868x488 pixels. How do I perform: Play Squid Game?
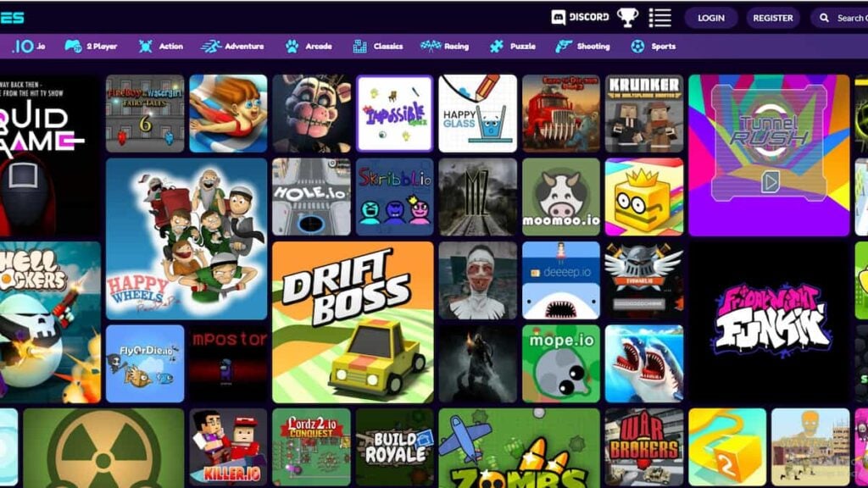click(x=50, y=156)
